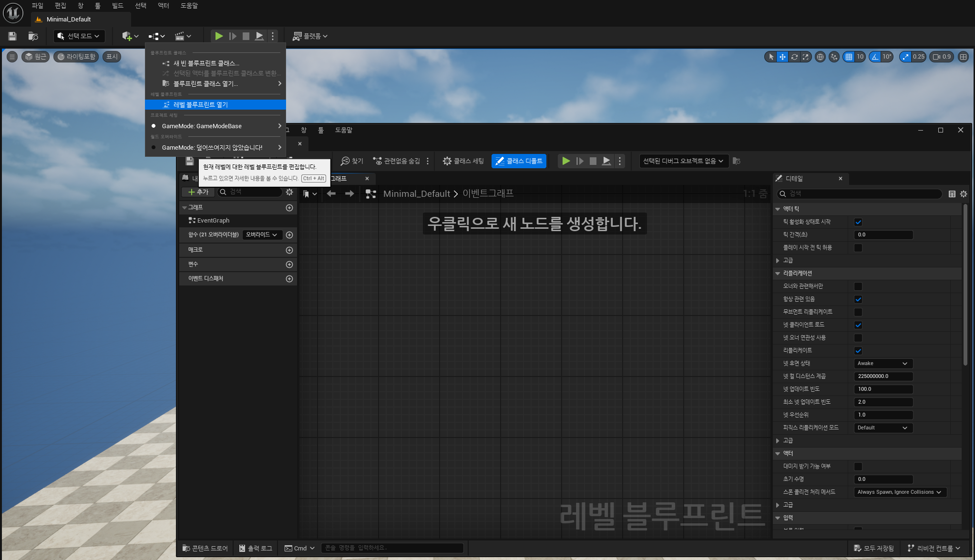This screenshot has height=560, width=975.
Task: Open the content browse icon beside save
Action: pyautogui.click(x=33, y=36)
